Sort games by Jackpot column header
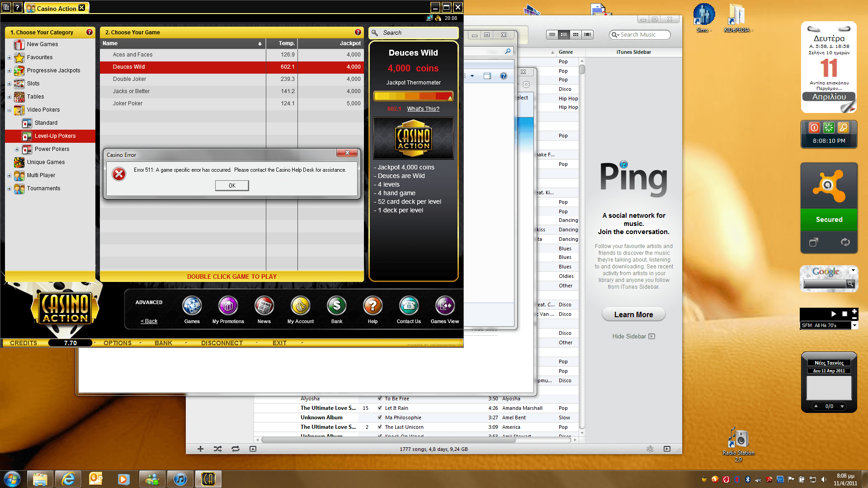 click(330, 43)
